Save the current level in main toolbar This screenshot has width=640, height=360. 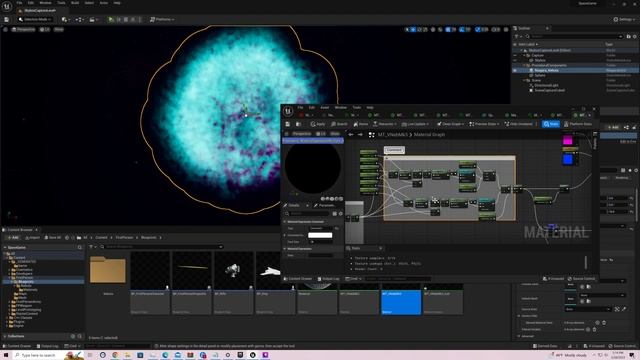click(x=7, y=19)
